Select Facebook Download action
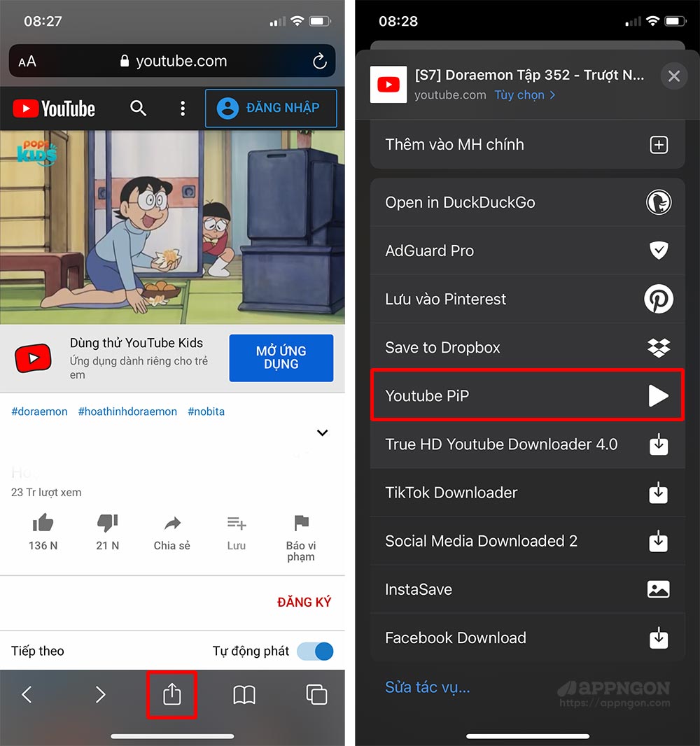The width and height of the screenshot is (700, 746). (x=527, y=638)
